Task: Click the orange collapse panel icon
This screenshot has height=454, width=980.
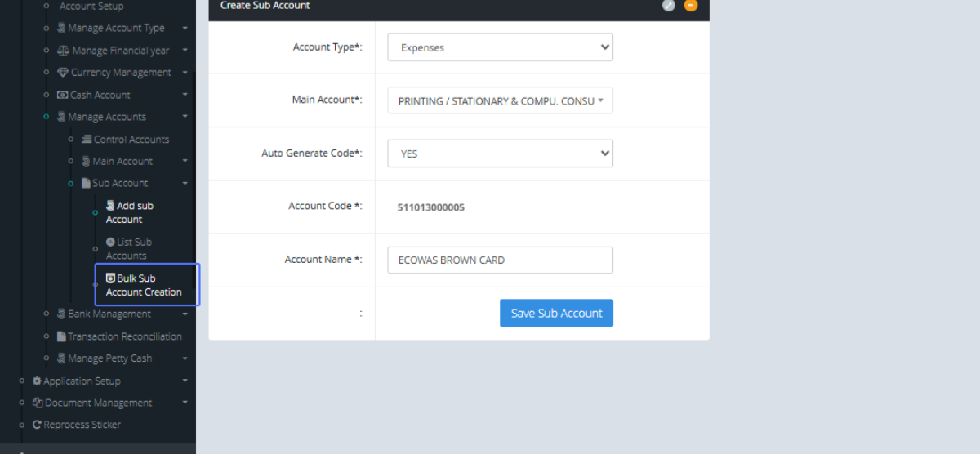Action: (691, 6)
